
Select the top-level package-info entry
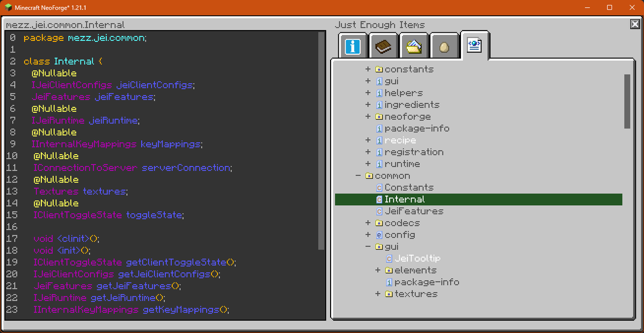417,128
